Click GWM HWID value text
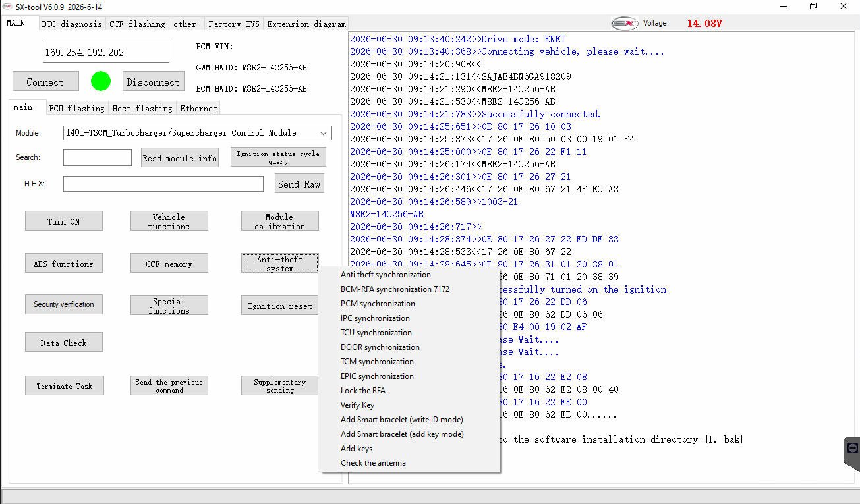860x504 pixels. pyautogui.click(x=274, y=68)
